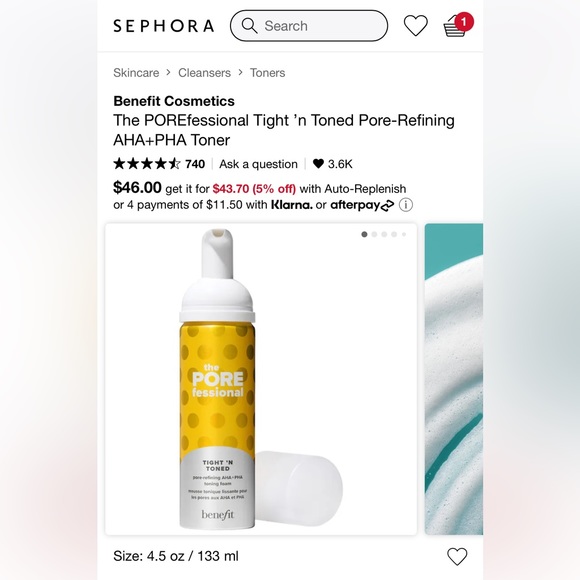Click the Sephora logo
The width and height of the screenshot is (580, 580).
pyautogui.click(x=163, y=26)
